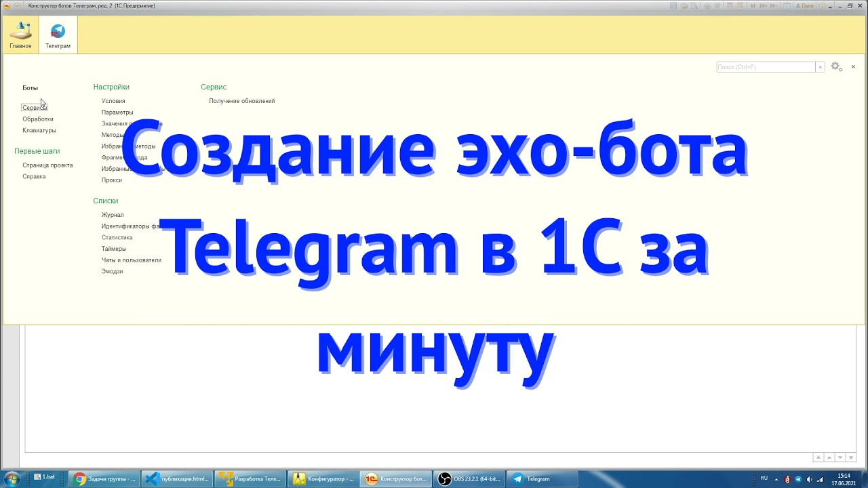Open the information icon in title bar

[822, 5]
